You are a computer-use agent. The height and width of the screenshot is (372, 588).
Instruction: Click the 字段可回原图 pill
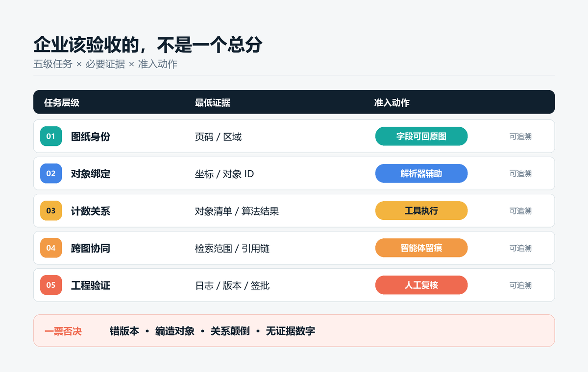421,136
